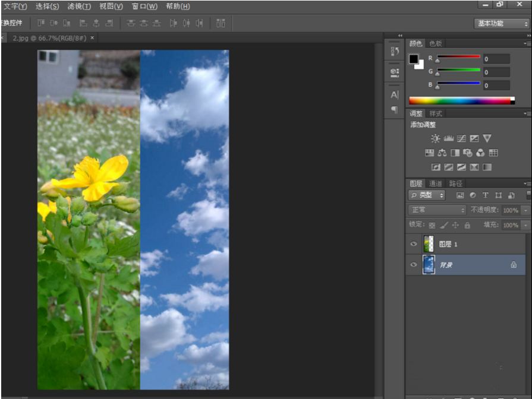
Task: Toggle the lock transparent pixels option
Action: click(x=432, y=225)
